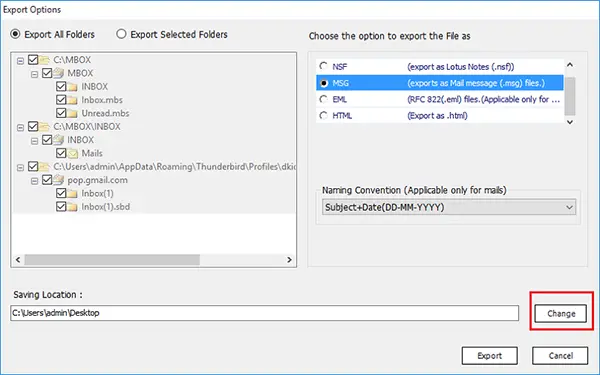Click the Change saving location button

click(x=561, y=313)
